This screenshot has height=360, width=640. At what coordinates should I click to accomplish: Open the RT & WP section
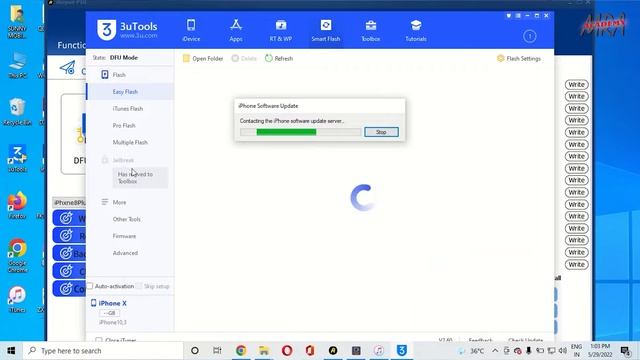[281, 31]
